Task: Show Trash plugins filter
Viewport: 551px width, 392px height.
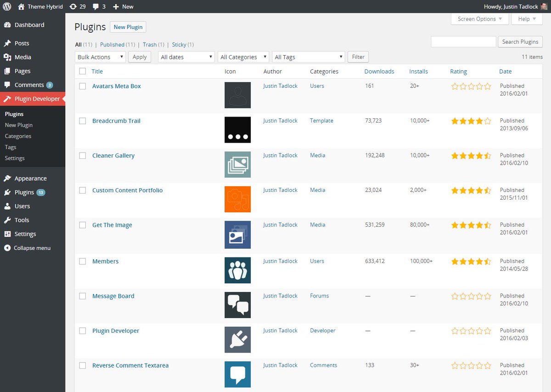Action: point(150,45)
